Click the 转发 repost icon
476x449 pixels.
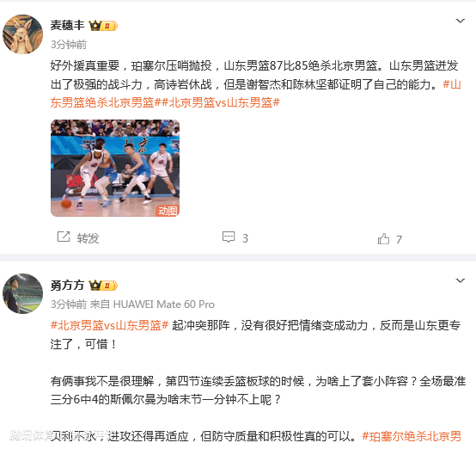(x=64, y=237)
